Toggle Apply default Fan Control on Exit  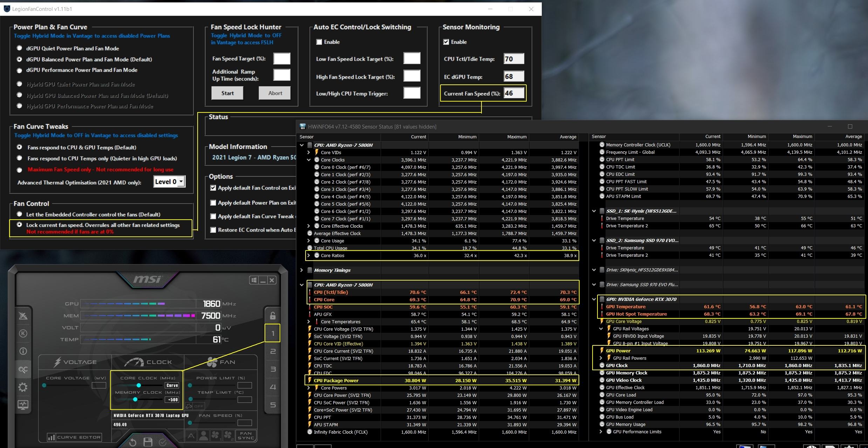(x=213, y=188)
